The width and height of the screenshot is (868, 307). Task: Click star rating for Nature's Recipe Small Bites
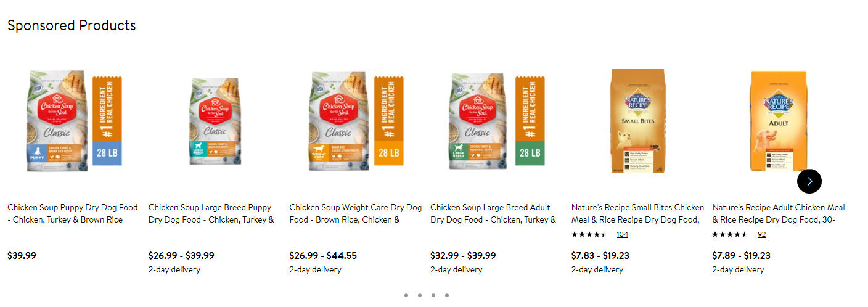point(589,234)
